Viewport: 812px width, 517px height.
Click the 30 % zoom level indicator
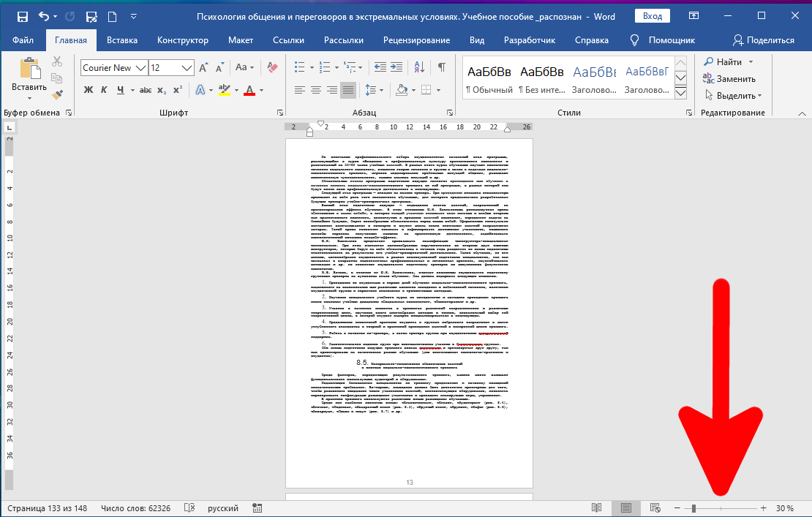point(785,508)
